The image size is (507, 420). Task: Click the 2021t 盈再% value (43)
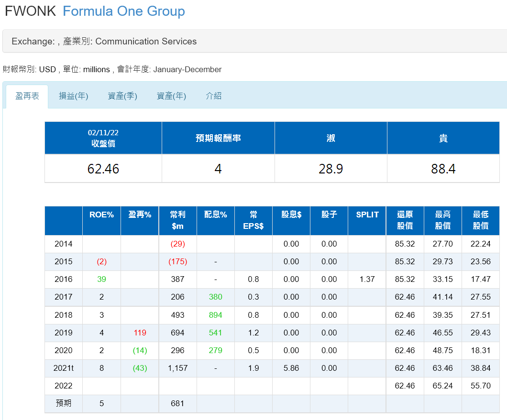tap(140, 368)
